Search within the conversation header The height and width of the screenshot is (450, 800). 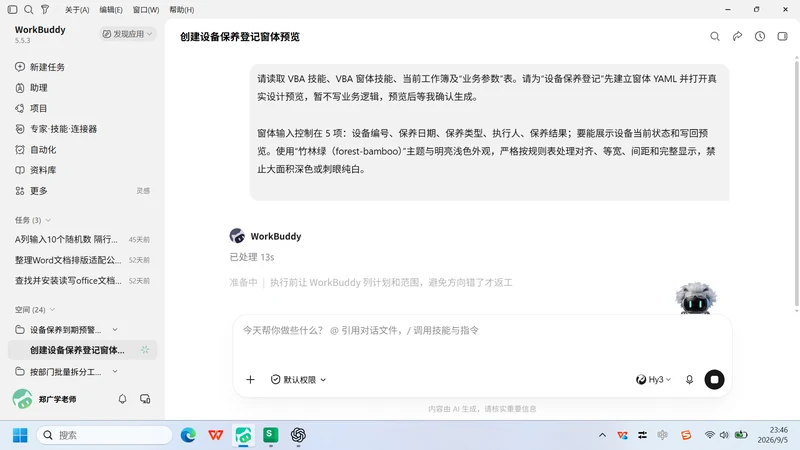click(x=715, y=36)
